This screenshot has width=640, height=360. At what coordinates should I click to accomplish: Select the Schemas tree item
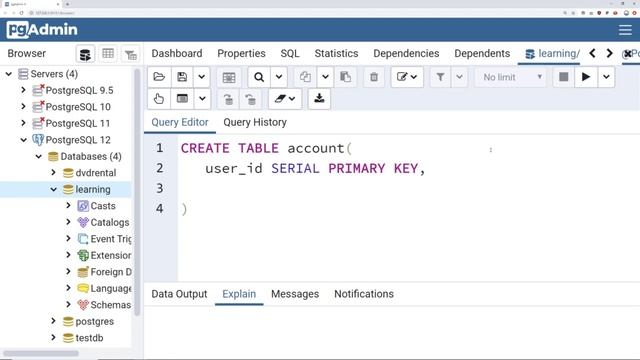[110, 305]
